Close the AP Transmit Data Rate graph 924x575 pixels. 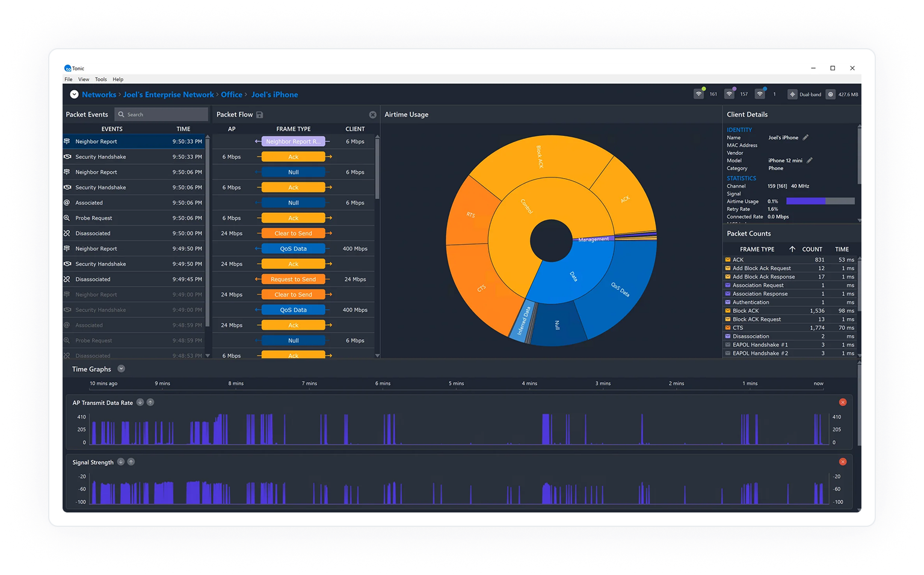click(843, 402)
